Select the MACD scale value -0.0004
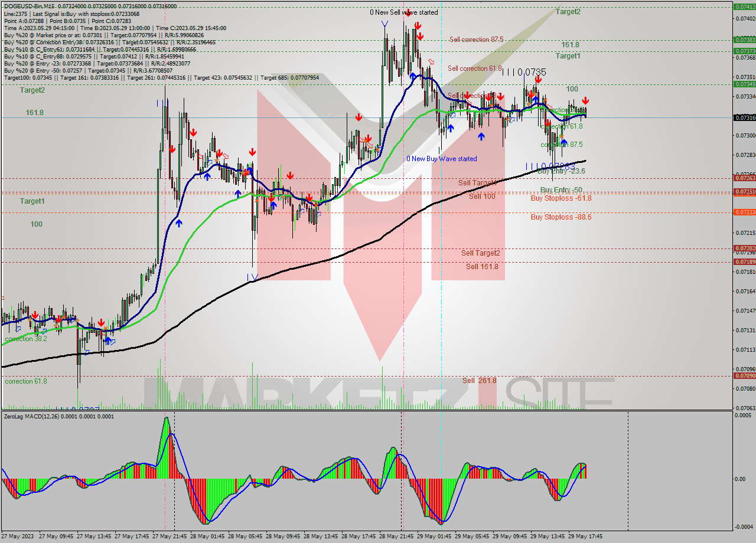Screen dimensions: 756x543 click(744, 526)
